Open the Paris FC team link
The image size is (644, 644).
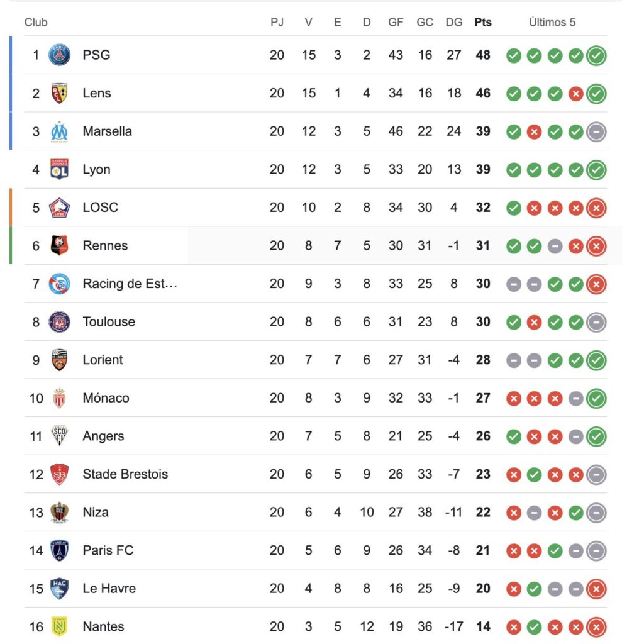click(x=108, y=550)
